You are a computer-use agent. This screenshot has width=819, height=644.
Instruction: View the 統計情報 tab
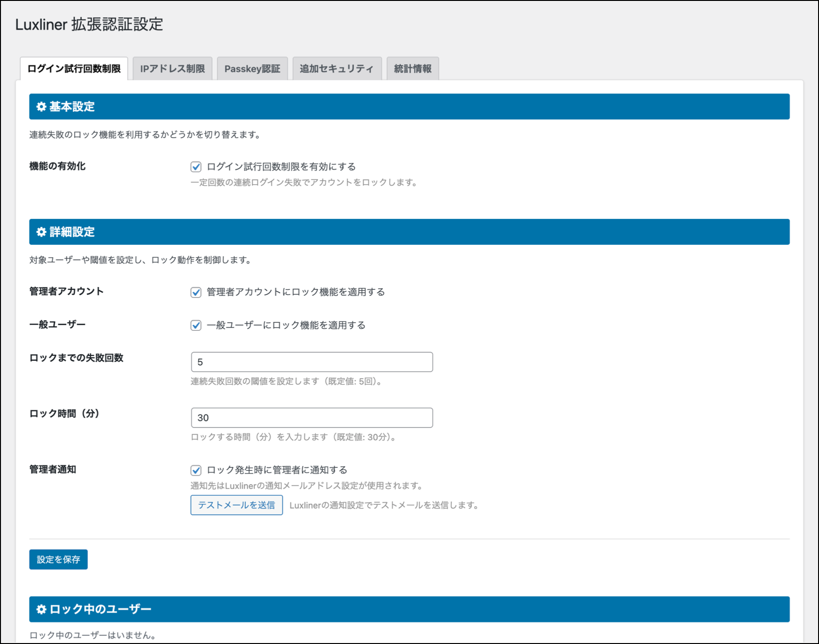pyautogui.click(x=412, y=69)
